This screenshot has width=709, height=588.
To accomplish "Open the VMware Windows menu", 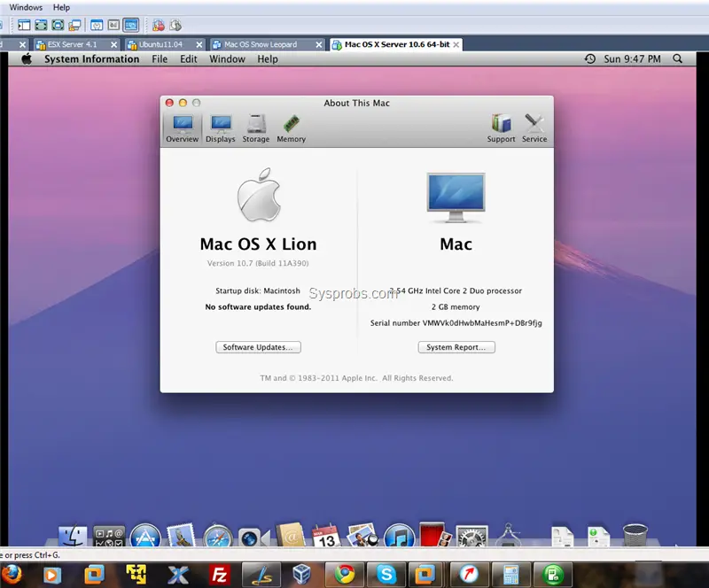I will [26, 7].
